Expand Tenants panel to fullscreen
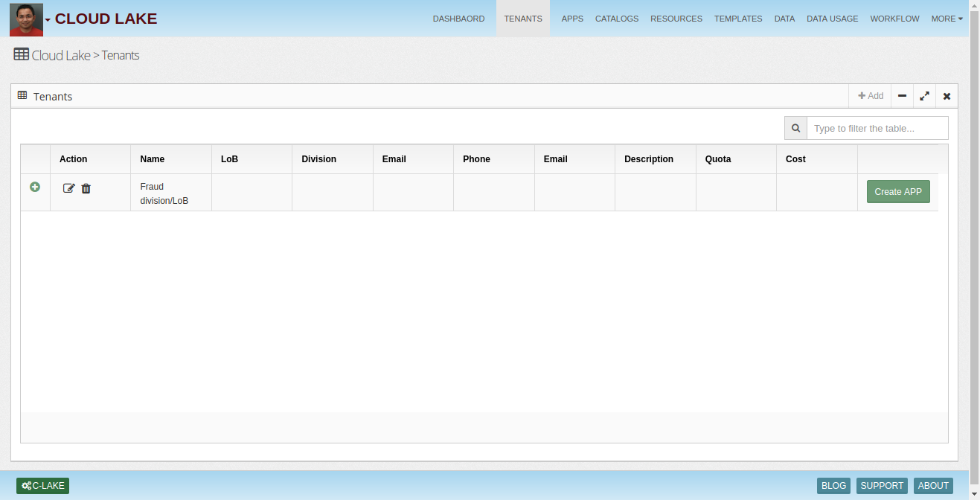 click(x=924, y=96)
